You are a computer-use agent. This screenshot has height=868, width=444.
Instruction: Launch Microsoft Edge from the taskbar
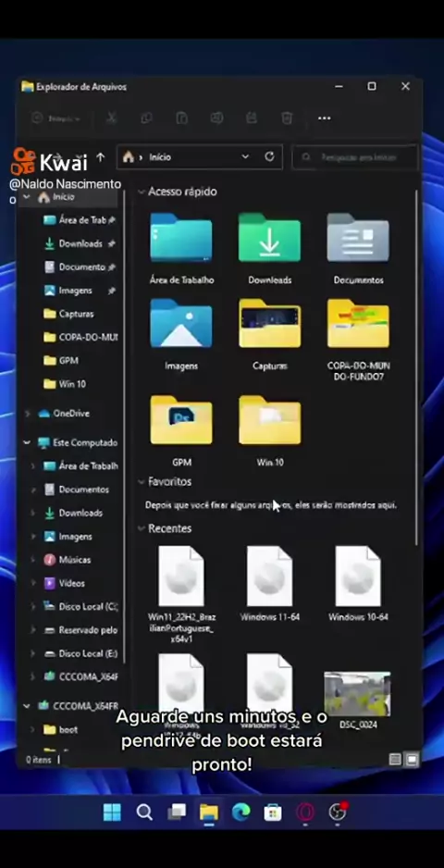click(x=240, y=812)
